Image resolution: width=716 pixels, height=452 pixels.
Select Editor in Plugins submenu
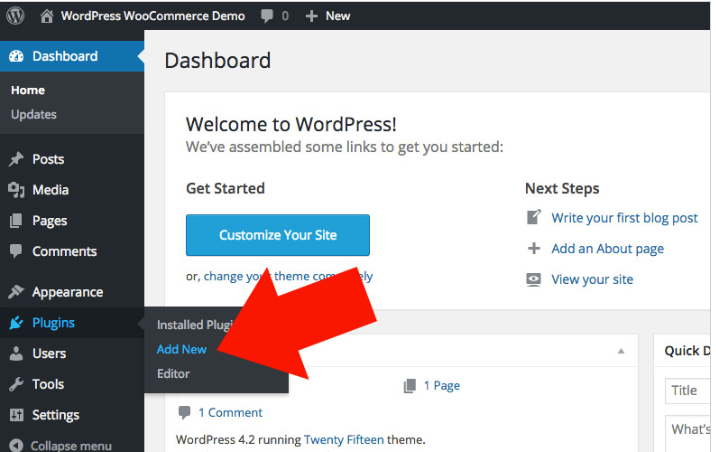click(x=173, y=374)
